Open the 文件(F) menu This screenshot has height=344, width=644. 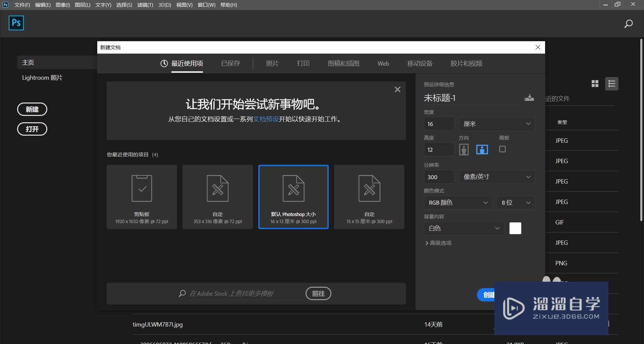(22, 5)
